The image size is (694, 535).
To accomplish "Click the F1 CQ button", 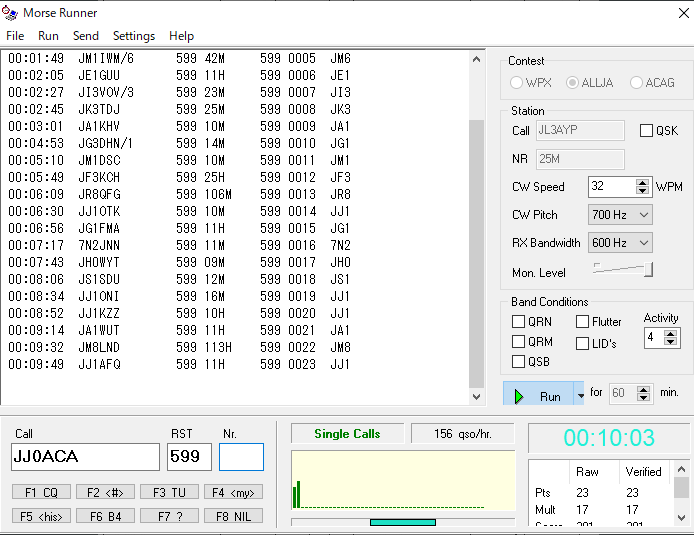I will click(x=41, y=492).
